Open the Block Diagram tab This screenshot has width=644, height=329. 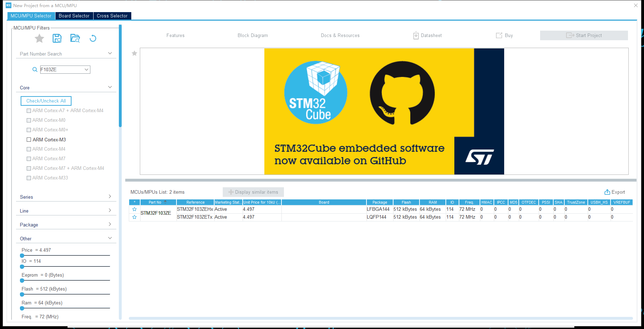[253, 36]
